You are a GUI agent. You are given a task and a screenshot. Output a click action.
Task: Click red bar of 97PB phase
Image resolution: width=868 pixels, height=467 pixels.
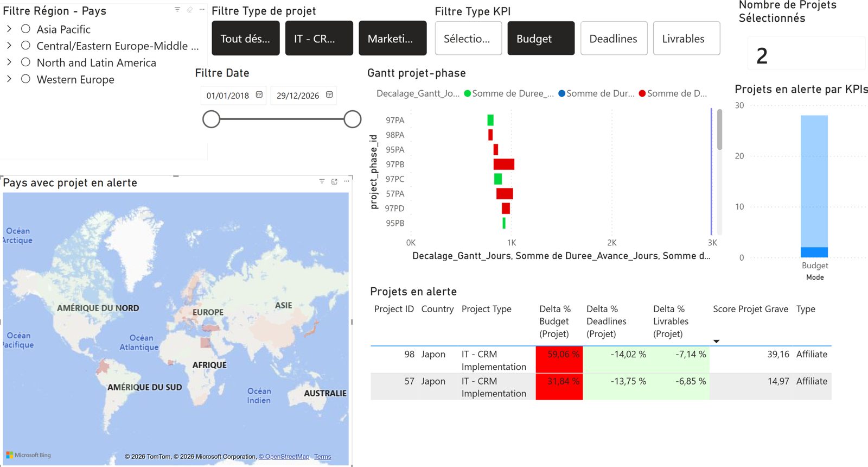point(504,164)
